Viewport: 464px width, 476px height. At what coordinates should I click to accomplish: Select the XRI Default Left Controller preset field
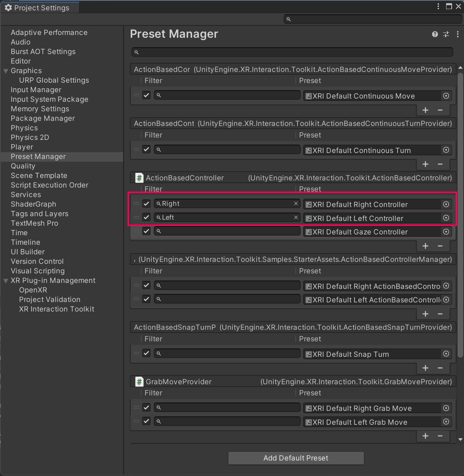tap(371, 218)
